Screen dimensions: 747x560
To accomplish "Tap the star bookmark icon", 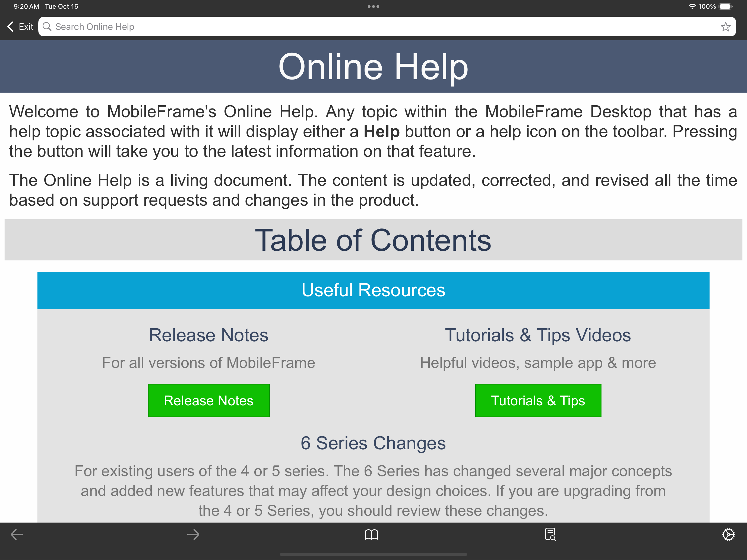I will pos(725,27).
